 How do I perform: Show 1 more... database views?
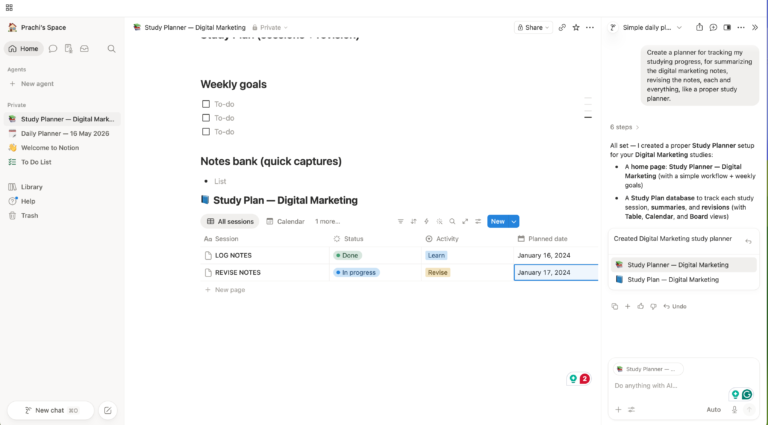328,221
